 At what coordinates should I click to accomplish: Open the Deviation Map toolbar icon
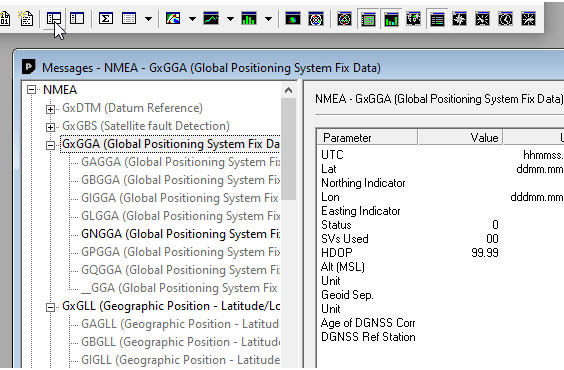(x=316, y=19)
